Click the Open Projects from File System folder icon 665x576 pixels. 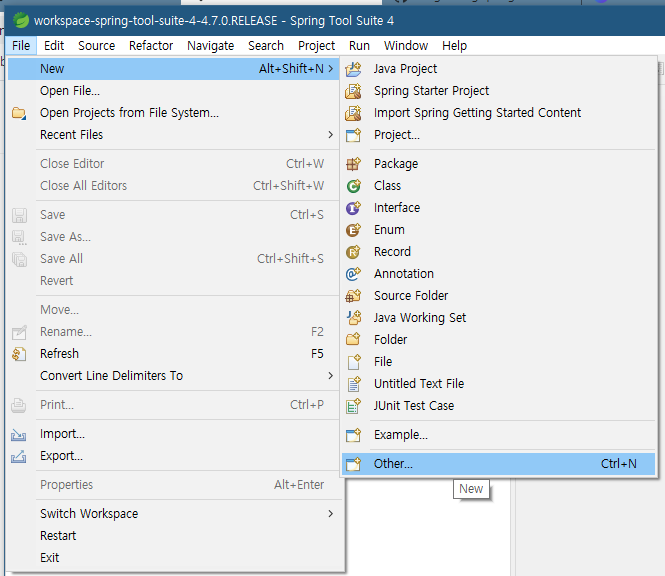click(19, 113)
